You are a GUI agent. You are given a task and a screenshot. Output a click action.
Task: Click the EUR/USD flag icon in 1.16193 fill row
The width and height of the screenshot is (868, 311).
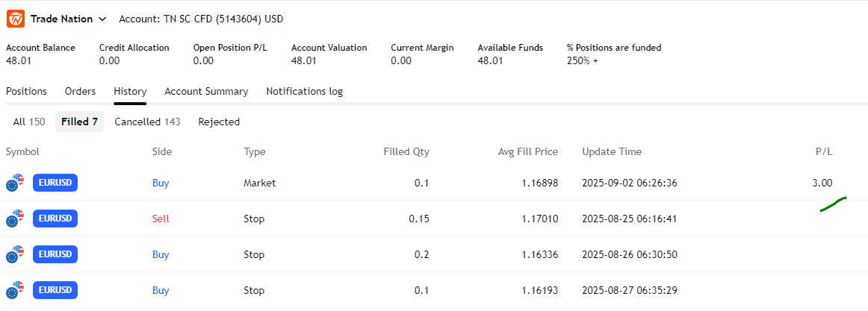click(15, 290)
